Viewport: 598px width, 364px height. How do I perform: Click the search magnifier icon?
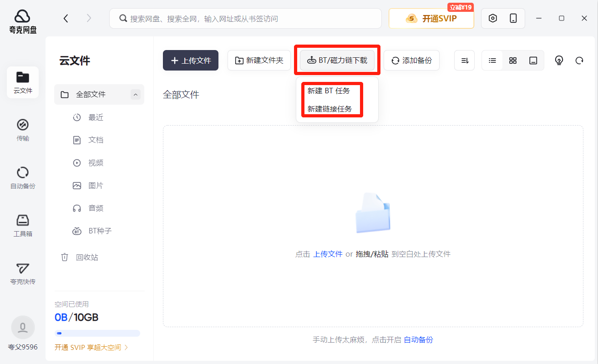point(123,18)
